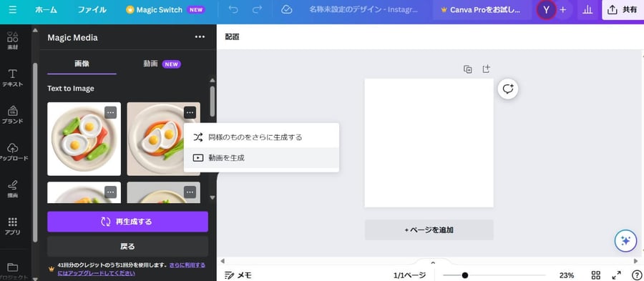Image resolution: width=644 pixels, height=281 pixels.
Task: Open ブランド sidebar panel
Action: pos(13,115)
